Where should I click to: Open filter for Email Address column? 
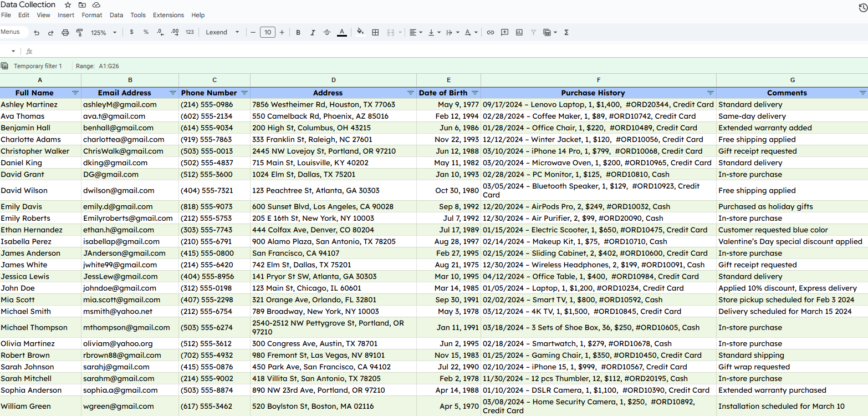(173, 93)
